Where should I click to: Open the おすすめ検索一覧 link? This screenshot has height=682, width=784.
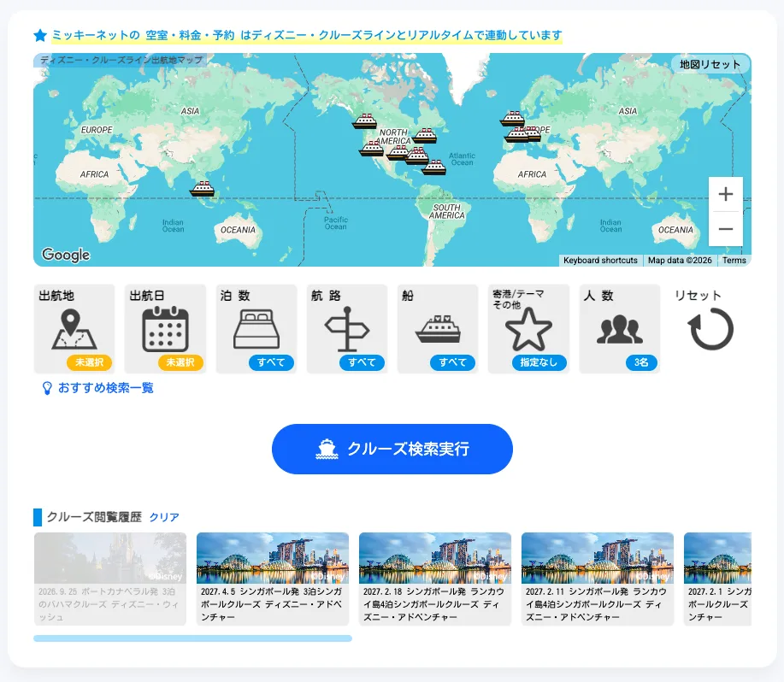(x=106, y=388)
